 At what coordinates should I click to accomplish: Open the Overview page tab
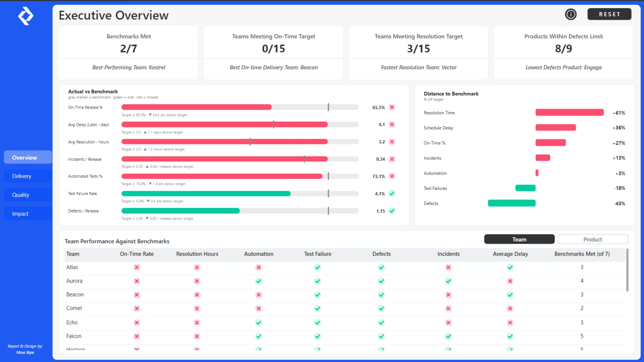(x=28, y=158)
